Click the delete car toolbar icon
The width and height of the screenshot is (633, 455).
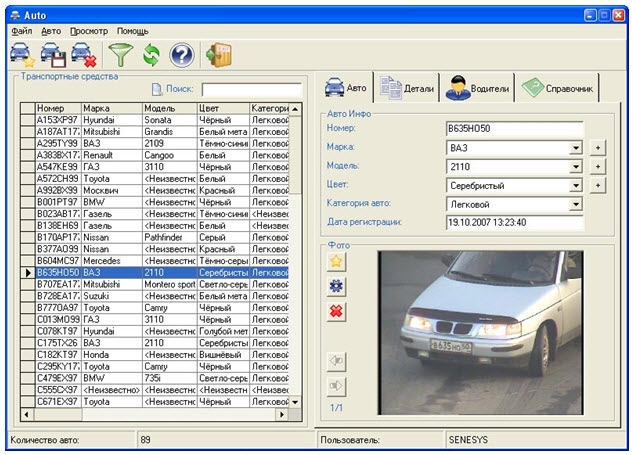(84, 55)
